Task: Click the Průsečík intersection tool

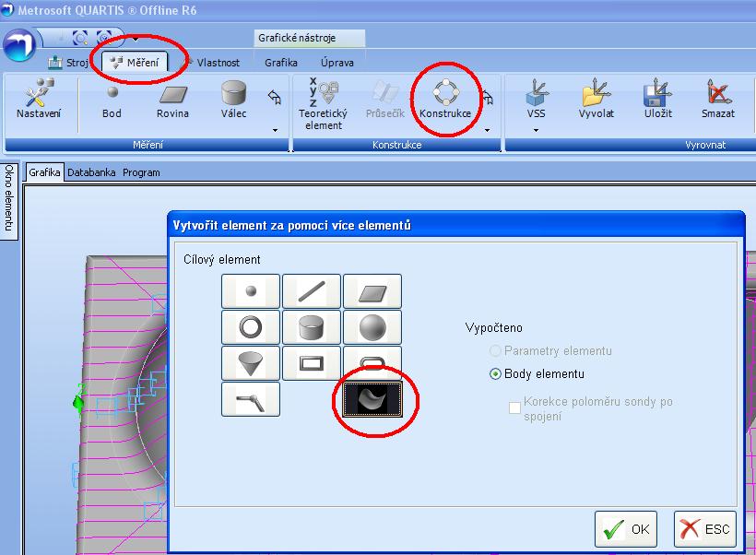Action: [x=384, y=100]
